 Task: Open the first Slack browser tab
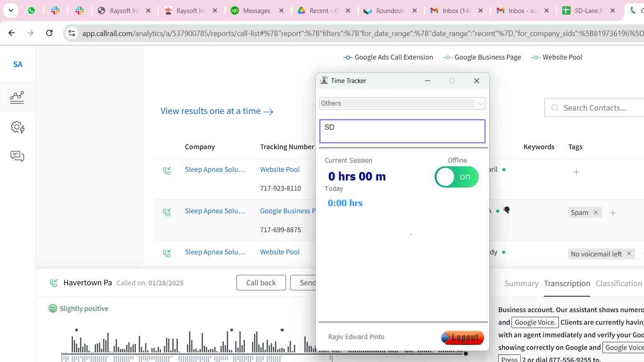pyautogui.click(x=55, y=10)
